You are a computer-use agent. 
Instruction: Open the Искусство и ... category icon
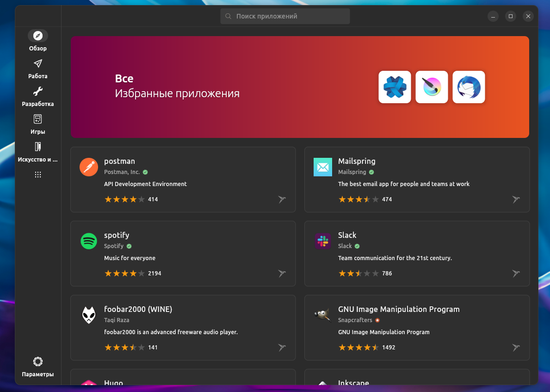click(38, 147)
